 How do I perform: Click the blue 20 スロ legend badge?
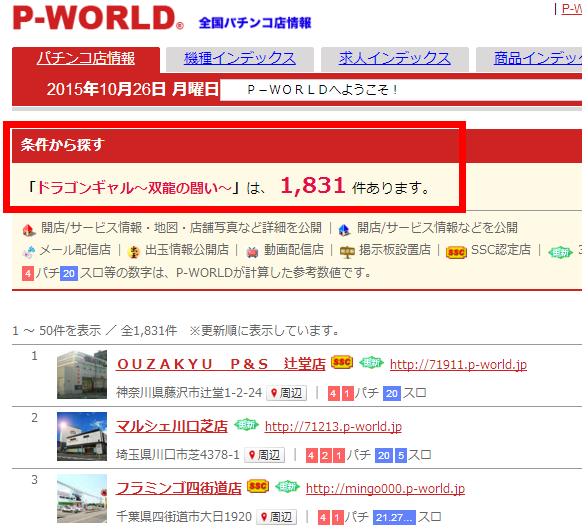[x=69, y=274]
